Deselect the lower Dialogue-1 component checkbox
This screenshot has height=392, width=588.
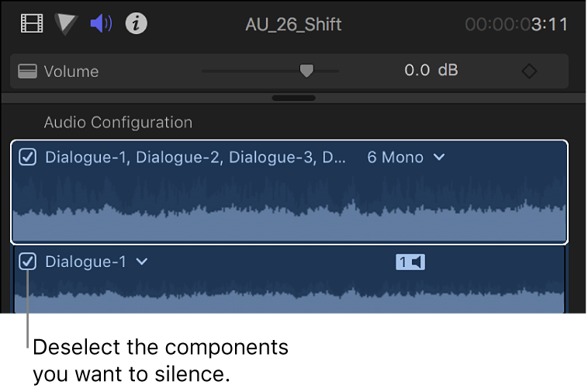pos(28,262)
